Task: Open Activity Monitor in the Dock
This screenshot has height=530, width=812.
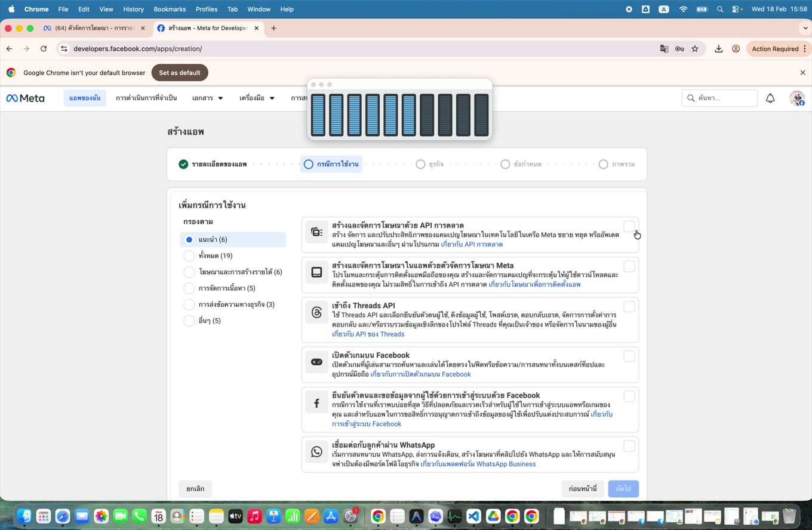Action: click(x=454, y=516)
